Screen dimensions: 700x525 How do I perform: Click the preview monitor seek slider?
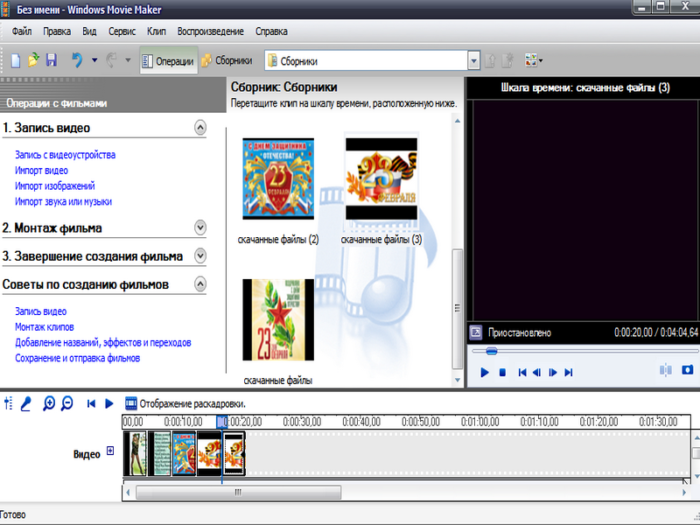tap(492, 351)
